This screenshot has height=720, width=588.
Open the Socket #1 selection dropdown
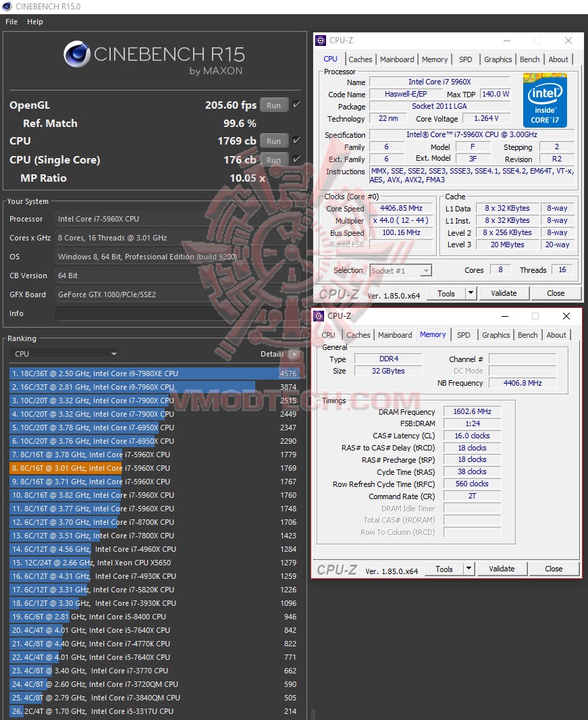[401, 270]
